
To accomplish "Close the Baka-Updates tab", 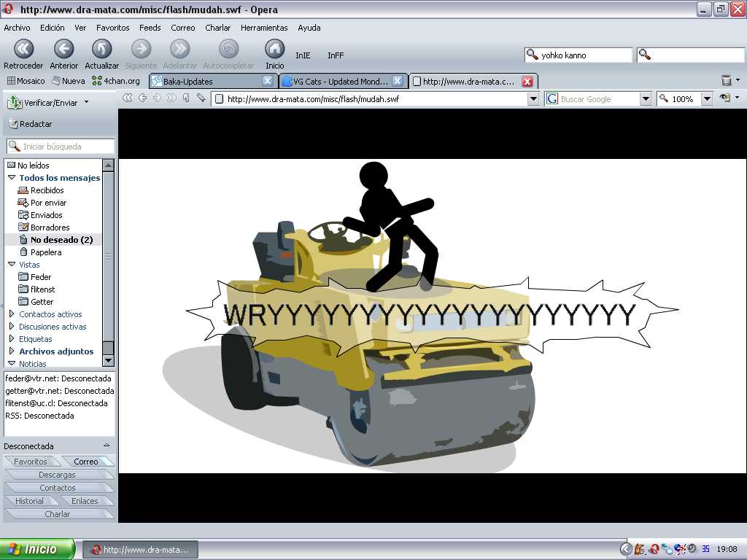I will pyautogui.click(x=268, y=82).
